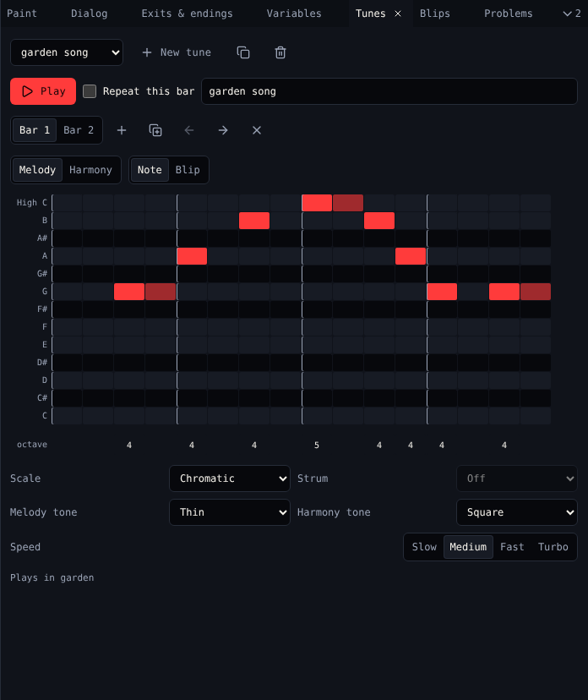Screen dimensions: 588x700
Task: Select the Bar 2 tab
Action: (x=79, y=130)
